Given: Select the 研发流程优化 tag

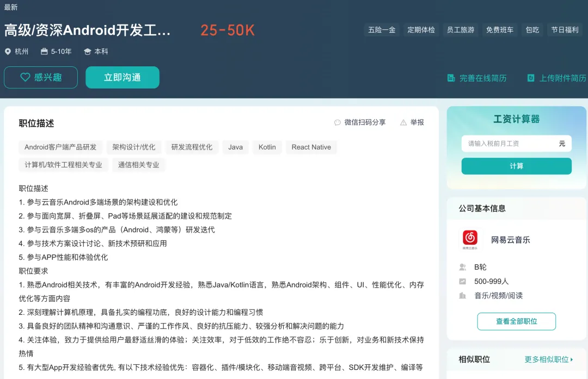Looking at the screenshot, I should pos(192,147).
